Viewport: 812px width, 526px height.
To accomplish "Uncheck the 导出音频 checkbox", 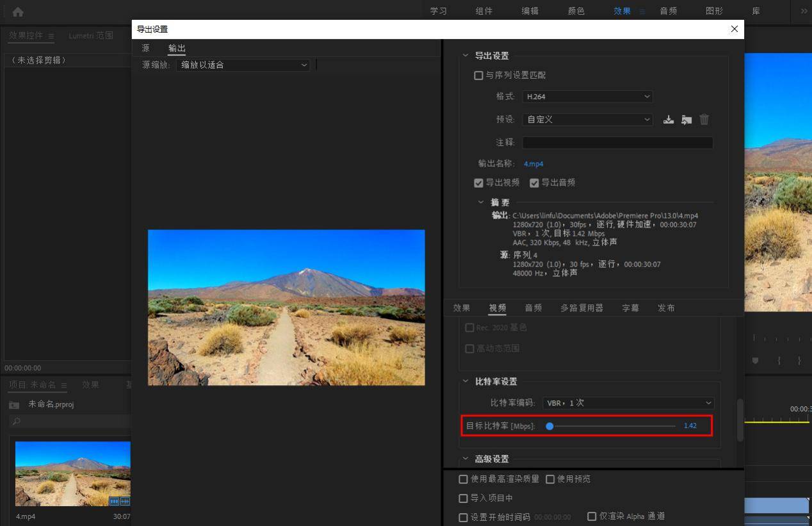I will point(535,183).
